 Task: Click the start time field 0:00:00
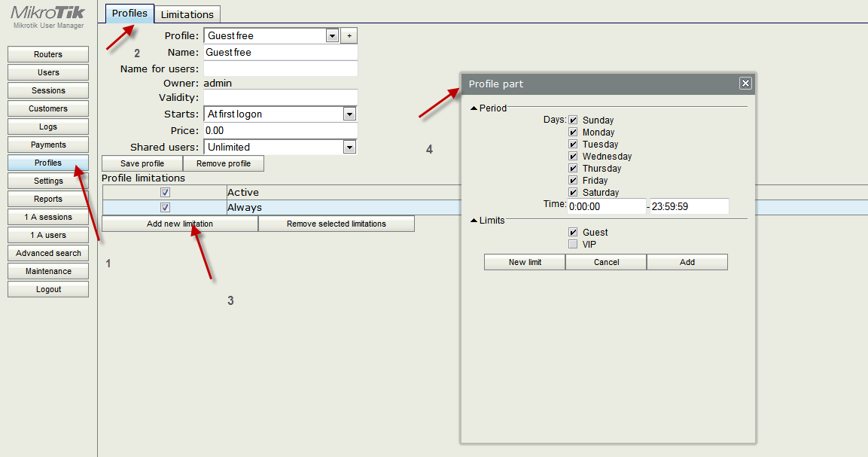607,206
